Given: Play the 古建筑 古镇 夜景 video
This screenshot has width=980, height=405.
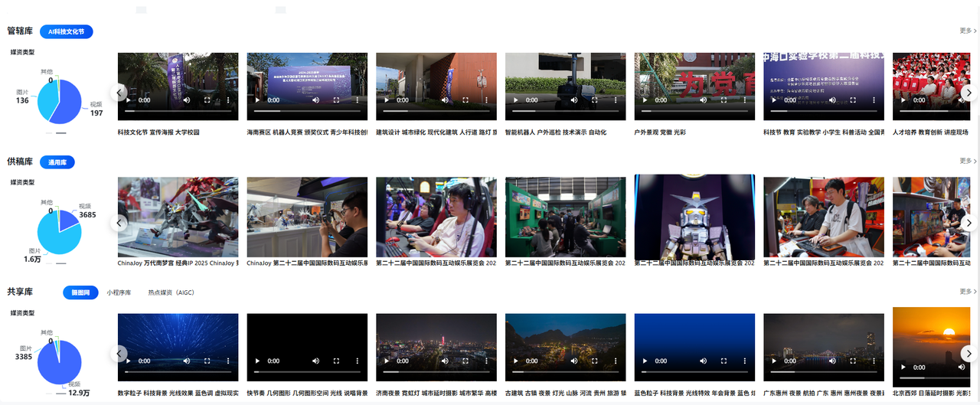Looking at the screenshot, I should (517, 361).
